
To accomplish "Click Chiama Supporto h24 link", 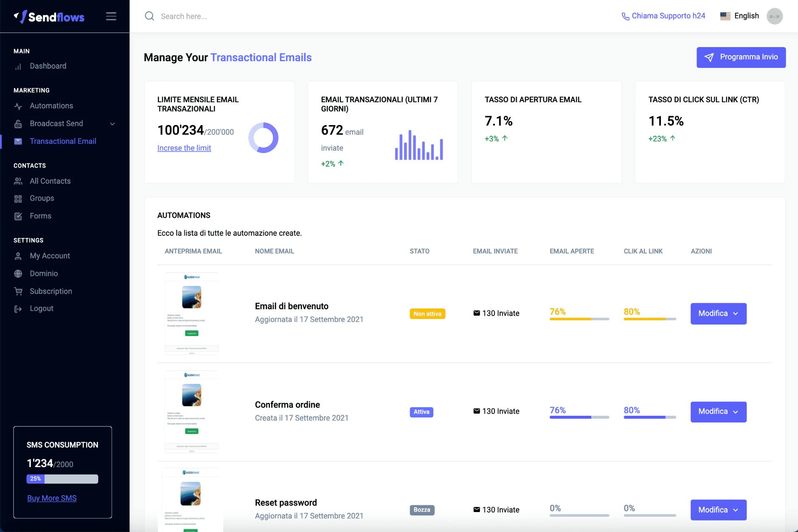I will coord(663,16).
